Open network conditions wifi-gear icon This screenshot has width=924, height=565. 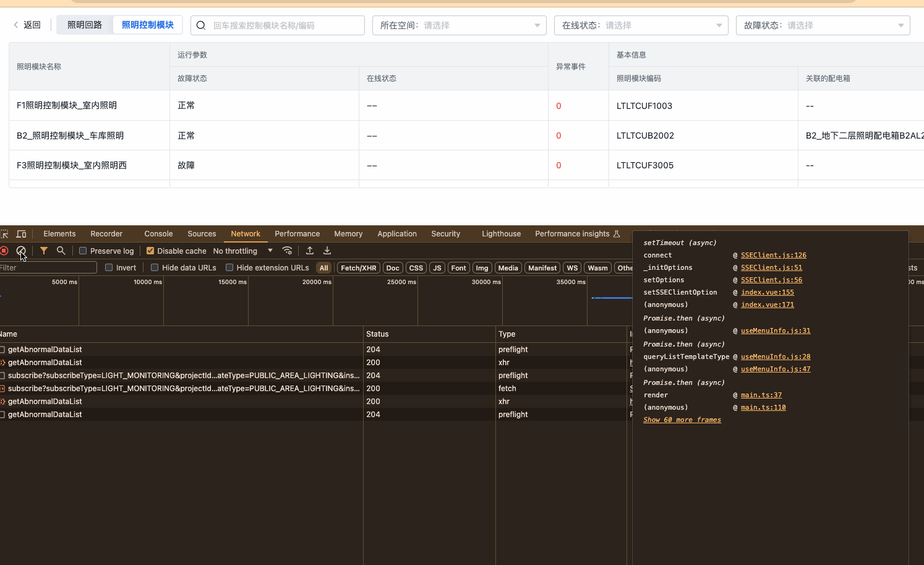click(x=287, y=251)
